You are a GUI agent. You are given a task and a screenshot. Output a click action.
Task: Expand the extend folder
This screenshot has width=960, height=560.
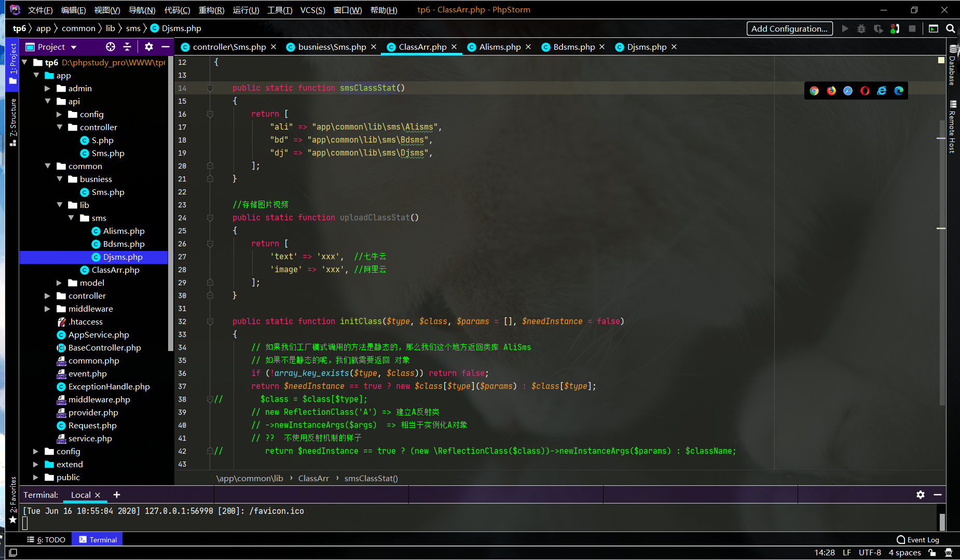tap(36, 465)
